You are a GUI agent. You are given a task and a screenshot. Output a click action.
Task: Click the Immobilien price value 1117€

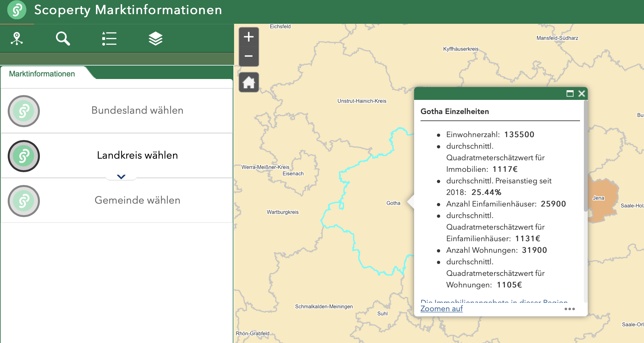click(505, 169)
